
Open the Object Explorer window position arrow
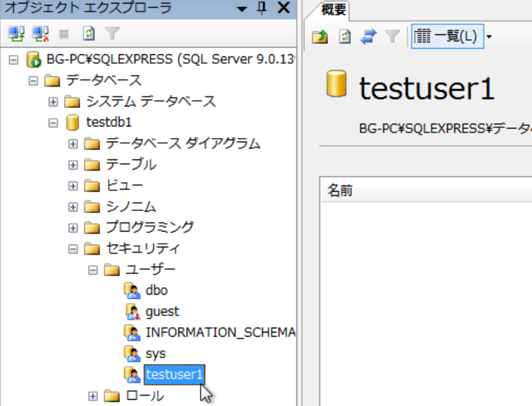(x=242, y=9)
